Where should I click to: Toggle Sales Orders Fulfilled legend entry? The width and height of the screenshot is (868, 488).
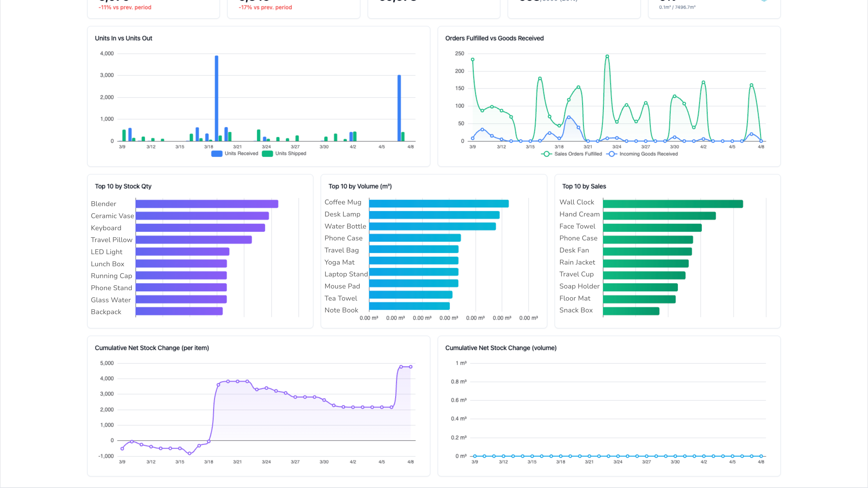click(571, 154)
